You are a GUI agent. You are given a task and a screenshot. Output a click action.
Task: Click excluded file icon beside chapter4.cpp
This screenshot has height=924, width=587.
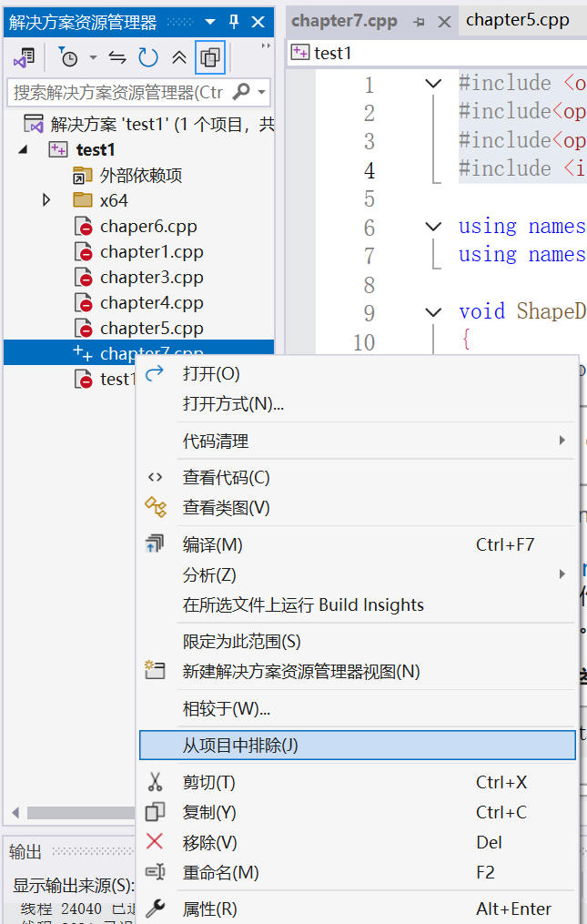click(84, 303)
